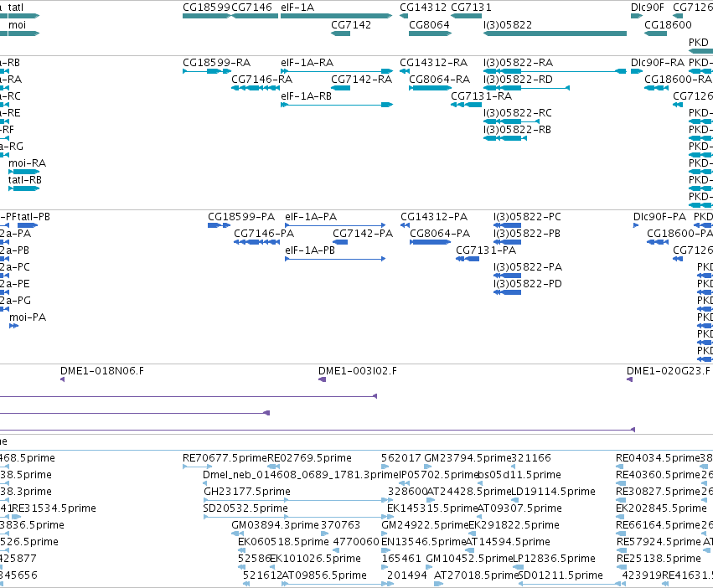Click the CG8064-PA protein bar
The width and height of the screenshot is (713, 588).
point(430,242)
